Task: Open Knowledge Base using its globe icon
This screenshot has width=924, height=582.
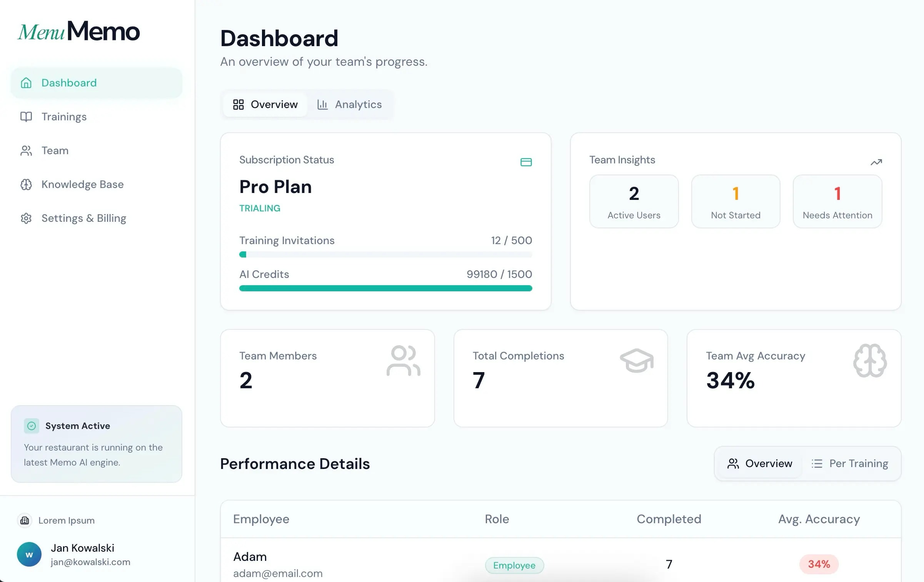Action: 26,185
